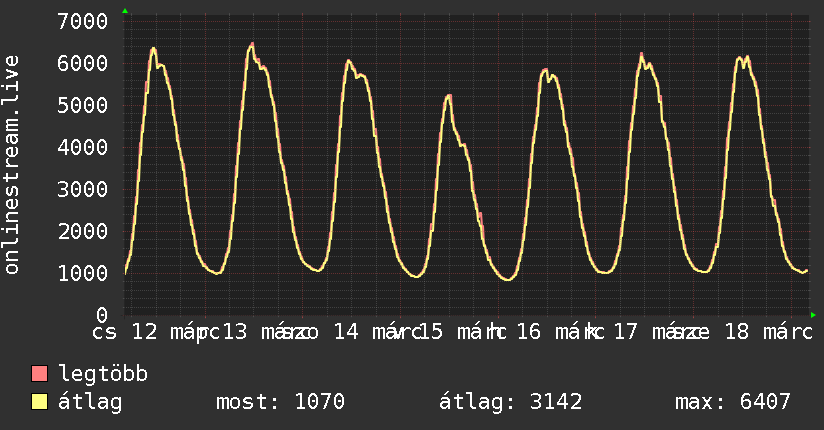This screenshot has width=824, height=430.
Task: Click the '12 márc' date label
Action: [170, 331]
